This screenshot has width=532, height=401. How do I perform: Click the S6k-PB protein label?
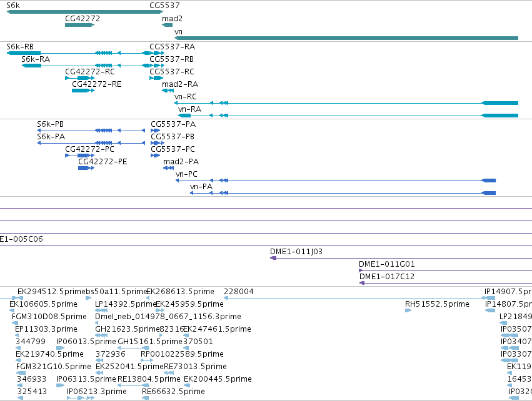point(50,124)
